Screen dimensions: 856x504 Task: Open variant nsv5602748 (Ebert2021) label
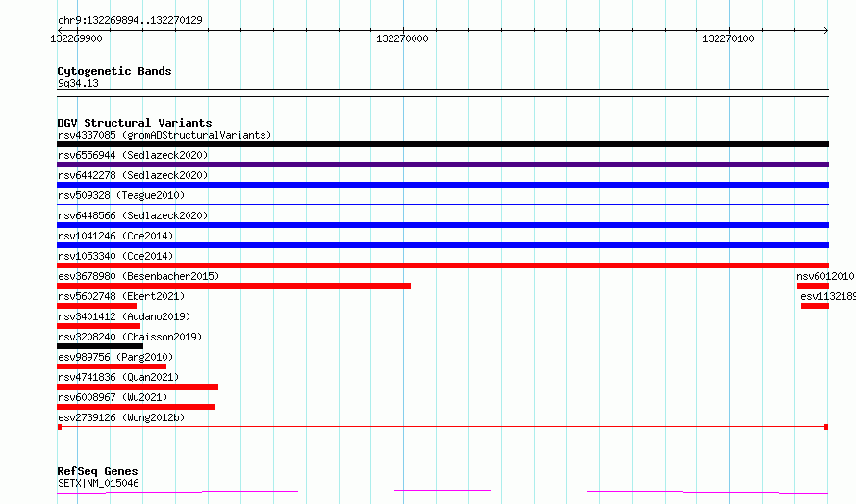pyautogui.click(x=121, y=296)
